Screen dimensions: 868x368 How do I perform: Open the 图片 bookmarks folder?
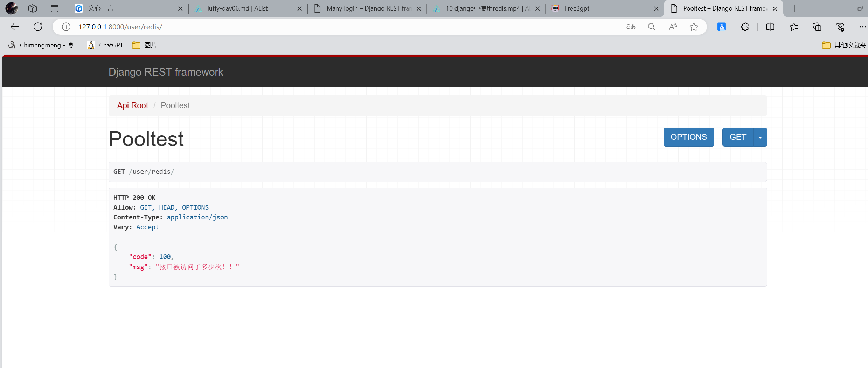[x=144, y=45]
